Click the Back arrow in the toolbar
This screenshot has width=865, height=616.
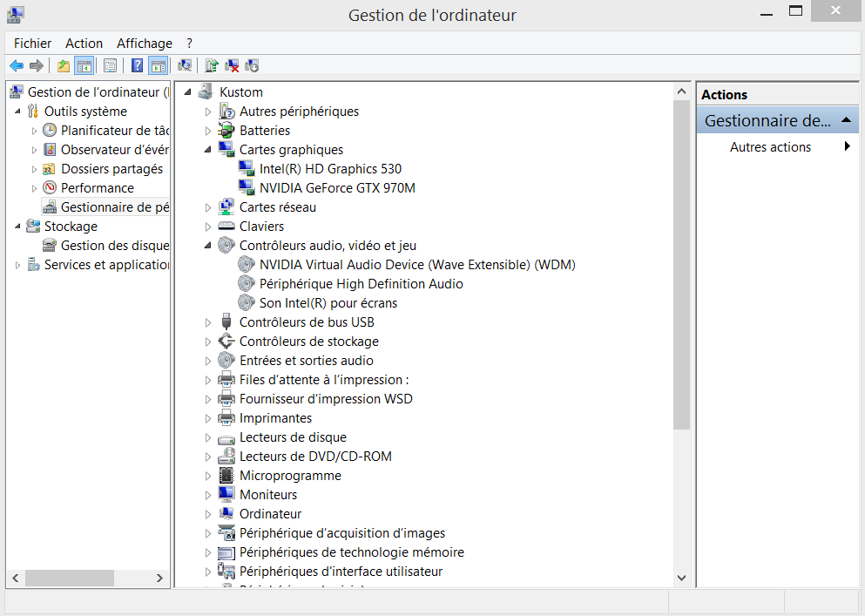17,66
